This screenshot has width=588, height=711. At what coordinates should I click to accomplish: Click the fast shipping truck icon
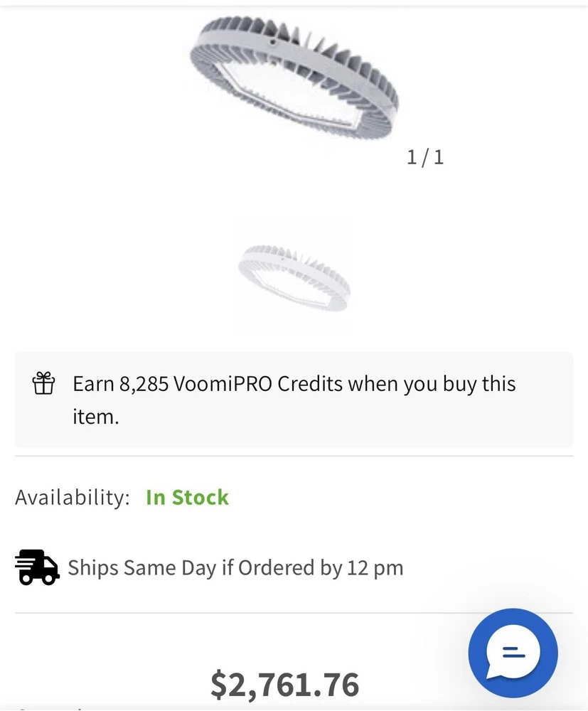tap(37, 567)
